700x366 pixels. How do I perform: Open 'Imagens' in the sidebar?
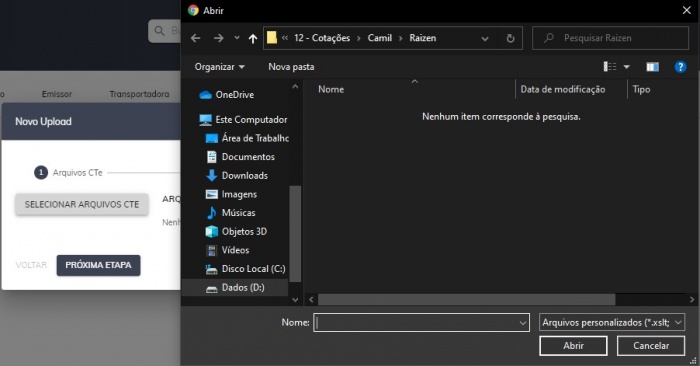(232, 195)
